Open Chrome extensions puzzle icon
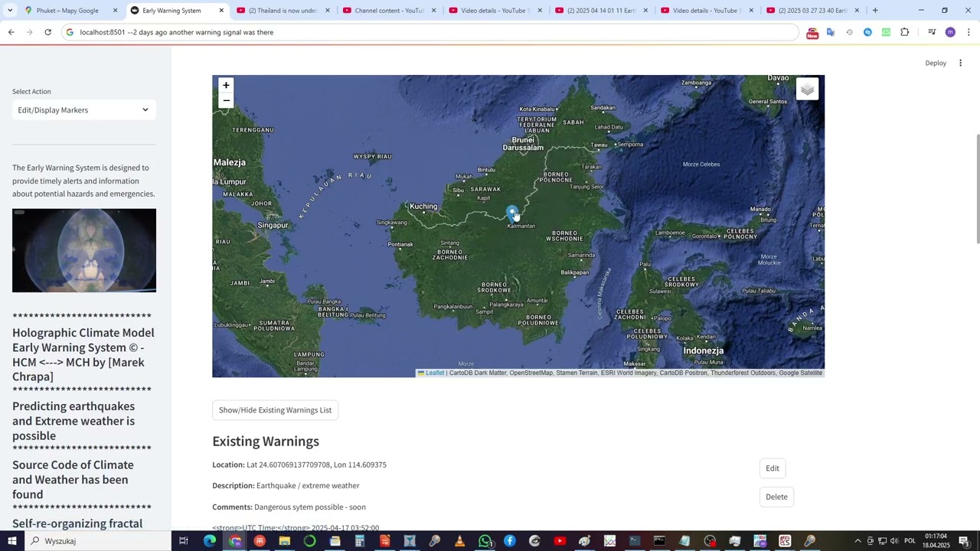The image size is (980, 551). point(904,32)
